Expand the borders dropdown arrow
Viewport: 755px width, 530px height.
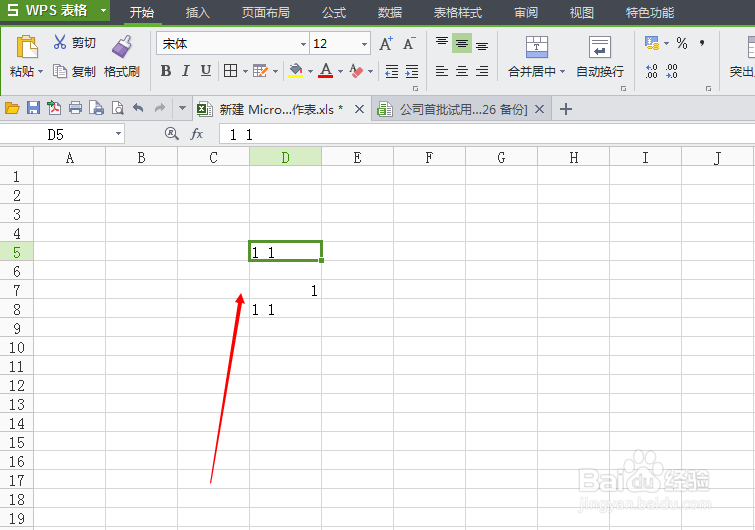245,72
